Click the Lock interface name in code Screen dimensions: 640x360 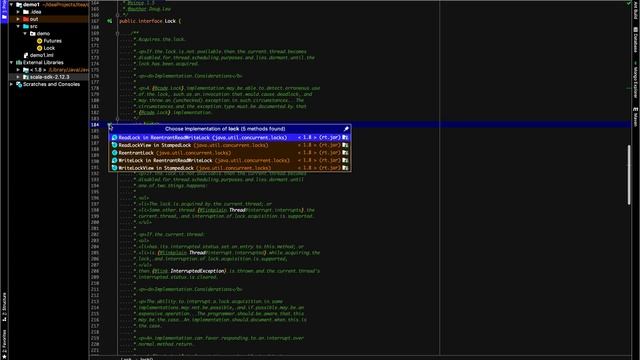170,21
